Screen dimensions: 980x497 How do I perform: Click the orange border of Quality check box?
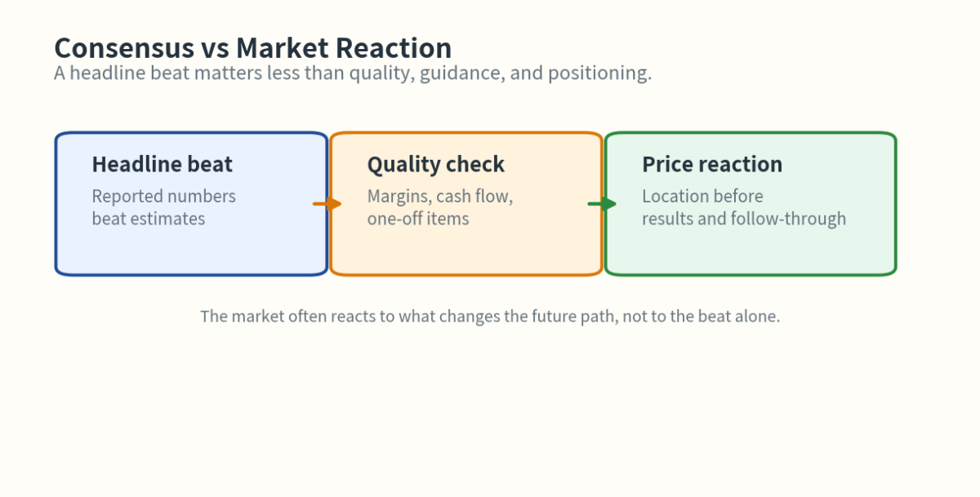point(466,274)
